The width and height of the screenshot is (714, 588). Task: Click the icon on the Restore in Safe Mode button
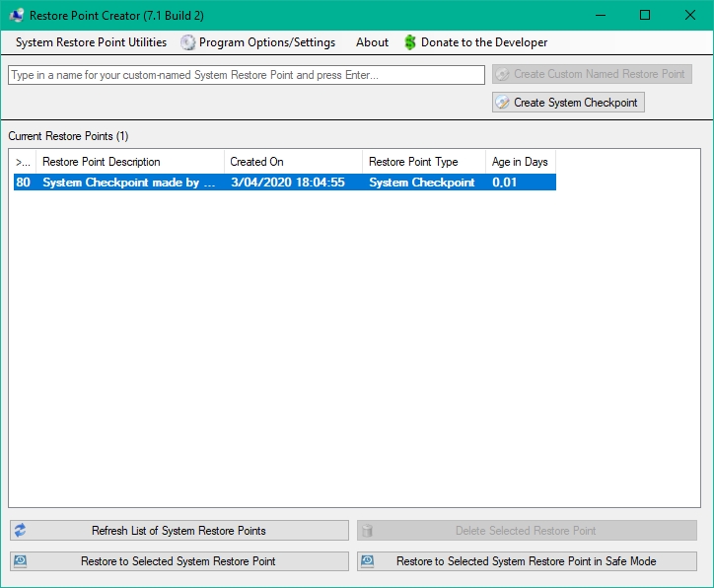click(368, 561)
